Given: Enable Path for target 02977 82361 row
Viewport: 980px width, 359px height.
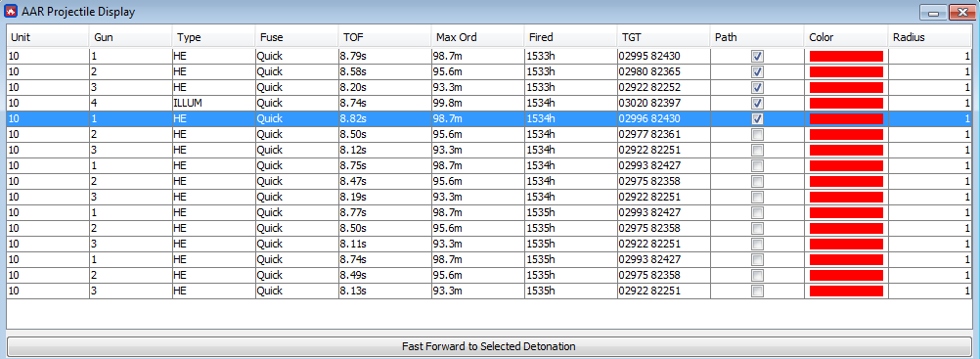Looking at the screenshot, I should 758,134.
